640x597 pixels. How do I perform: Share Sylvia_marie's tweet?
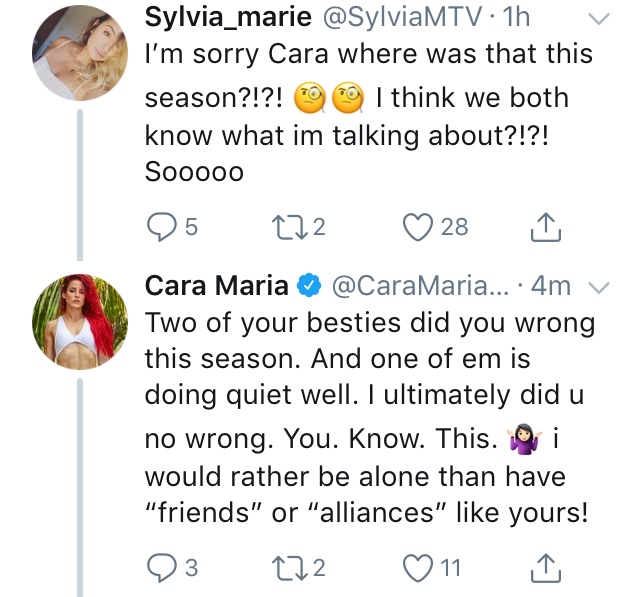coord(546,227)
